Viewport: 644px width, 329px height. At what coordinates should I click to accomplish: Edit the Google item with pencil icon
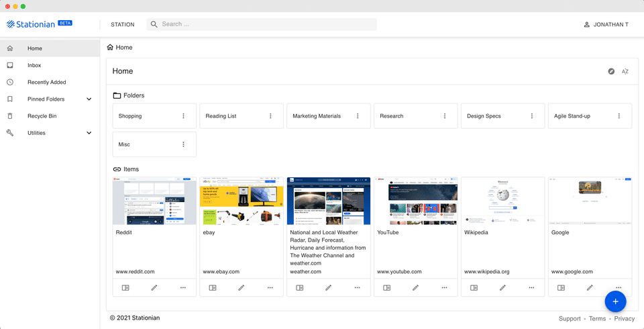[590, 288]
